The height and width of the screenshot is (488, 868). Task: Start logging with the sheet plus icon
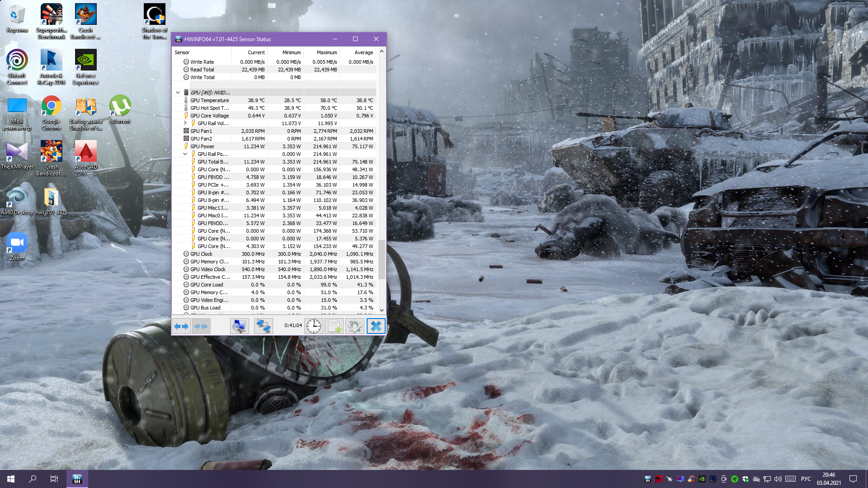[x=335, y=326]
